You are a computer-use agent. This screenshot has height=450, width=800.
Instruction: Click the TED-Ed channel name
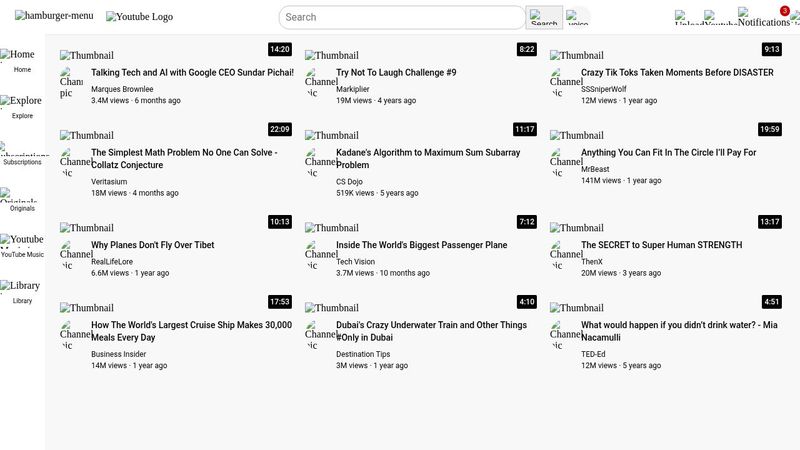[x=593, y=354]
